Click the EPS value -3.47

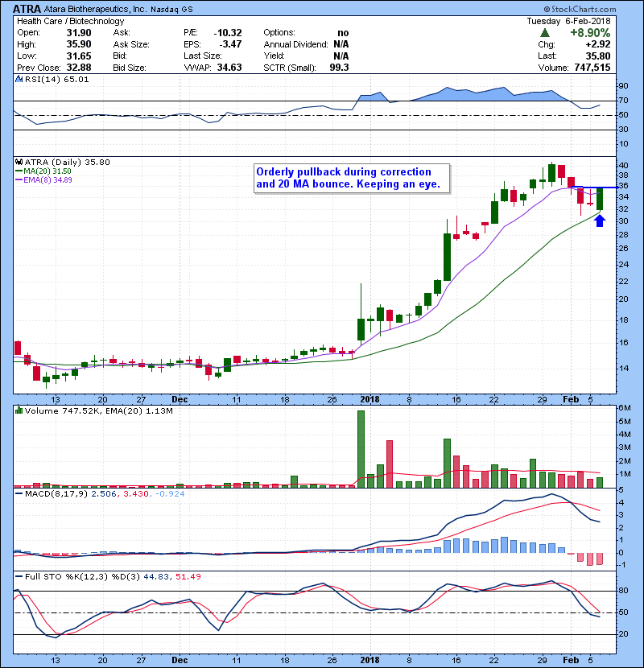pos(230,44)
